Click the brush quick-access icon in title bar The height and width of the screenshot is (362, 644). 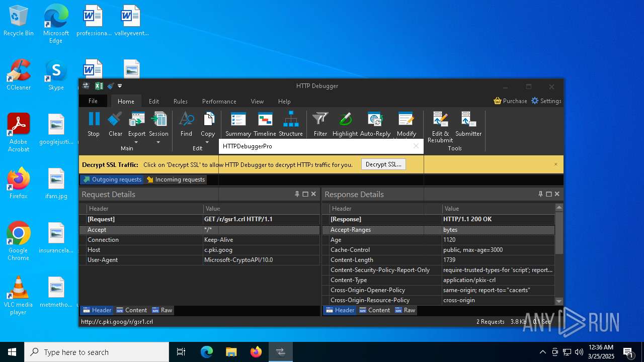[111, 86]
